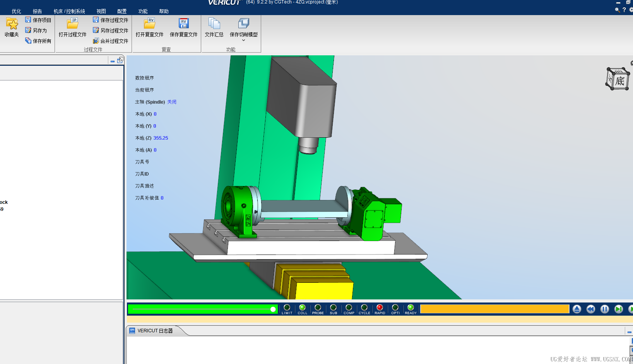Open the 机床/控制系统 menu

(69, 12)
